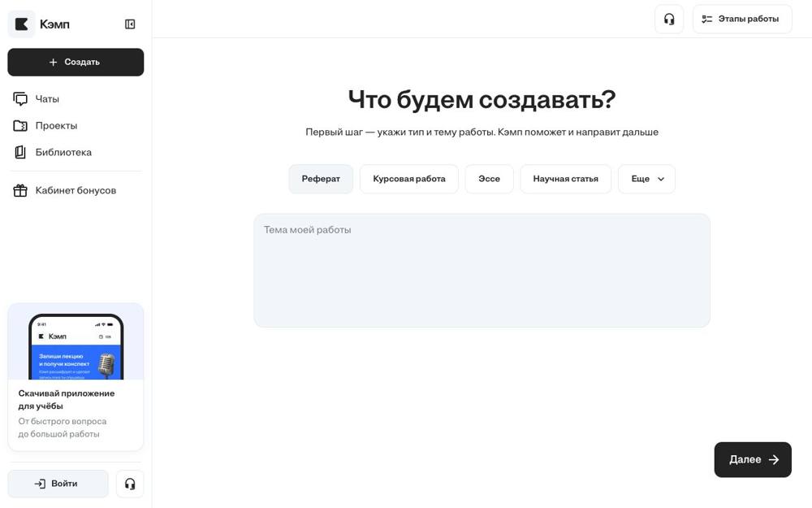Expand the Еще dropdown
812x508 pixels.
(647, 179)
